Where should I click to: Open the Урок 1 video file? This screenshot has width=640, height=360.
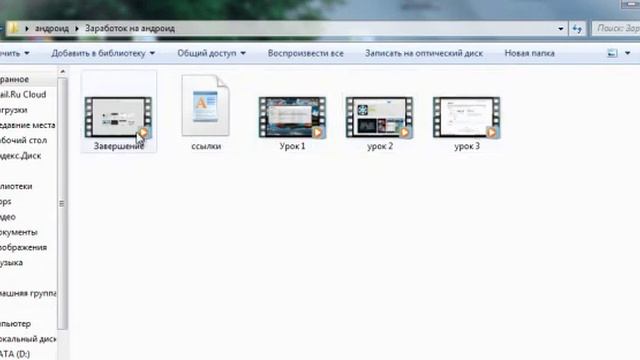pos(292,118)
